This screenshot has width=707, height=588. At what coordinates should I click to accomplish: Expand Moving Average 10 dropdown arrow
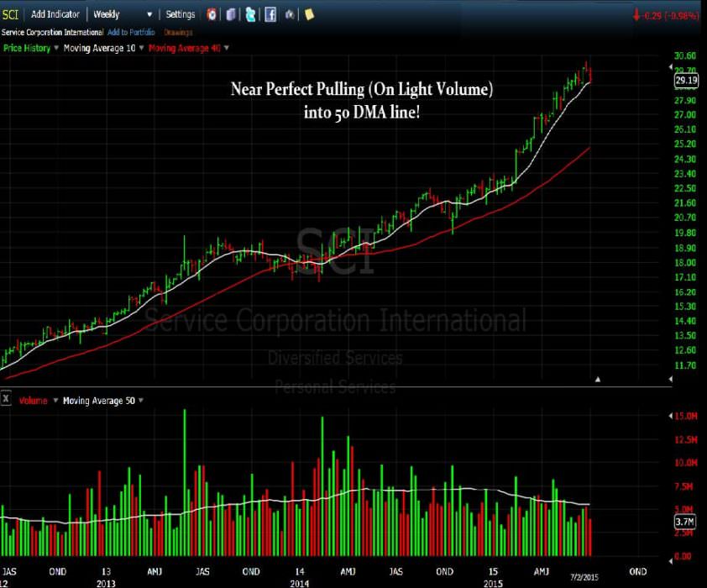[141, 48]
